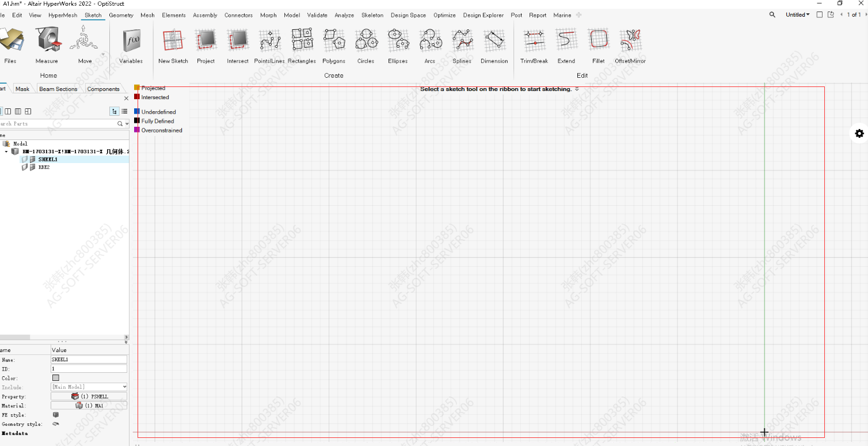Open the SHEEL1 color swatch

(56, 378)
